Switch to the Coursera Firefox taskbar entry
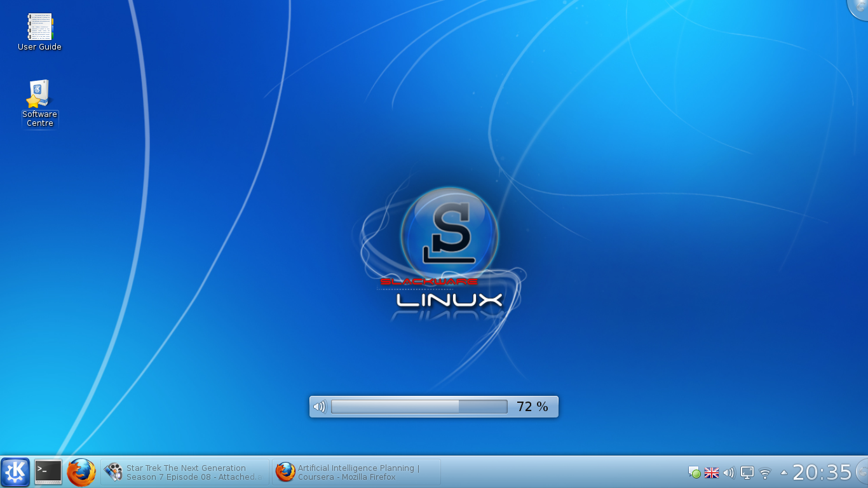This screenshot has height=488, width=868. 356,472
